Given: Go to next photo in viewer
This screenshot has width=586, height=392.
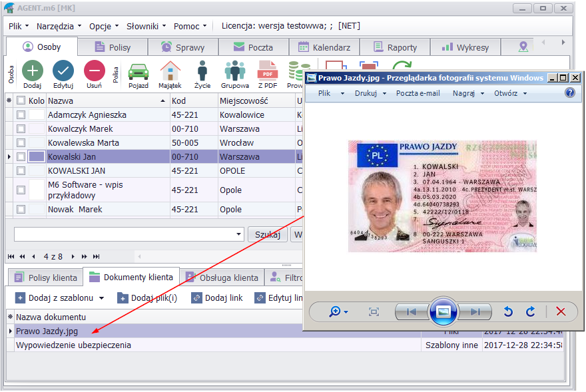Looking at the screenshot, I should click(x=475, y=311).
